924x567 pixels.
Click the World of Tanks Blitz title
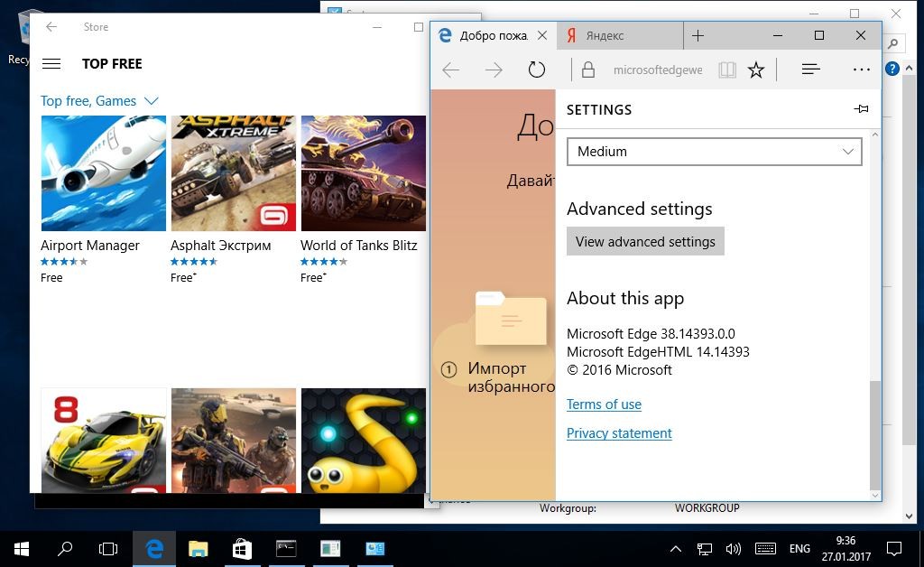(x=359, y=246)
